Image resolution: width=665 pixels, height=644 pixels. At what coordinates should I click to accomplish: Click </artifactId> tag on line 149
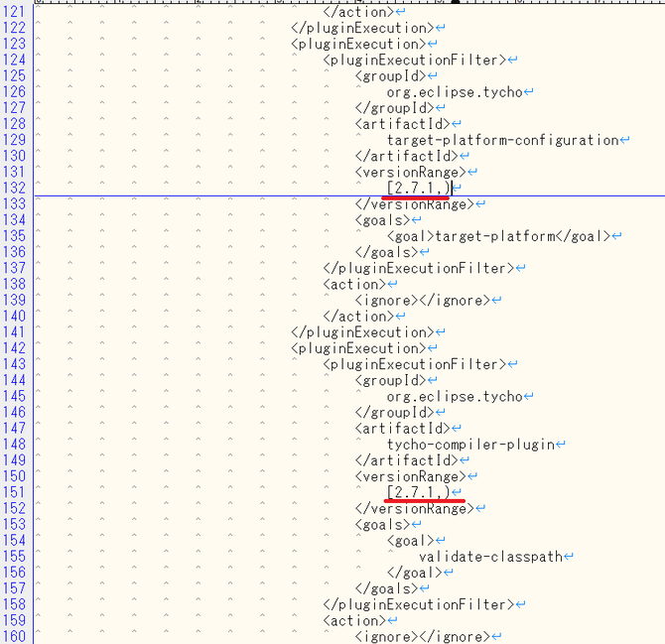(x=406, y=460)
